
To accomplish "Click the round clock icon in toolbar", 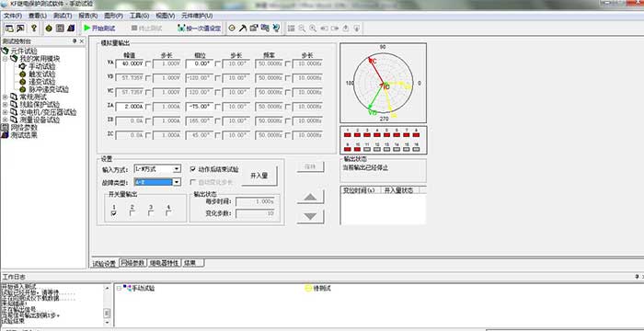I will [x=232, y=29].
